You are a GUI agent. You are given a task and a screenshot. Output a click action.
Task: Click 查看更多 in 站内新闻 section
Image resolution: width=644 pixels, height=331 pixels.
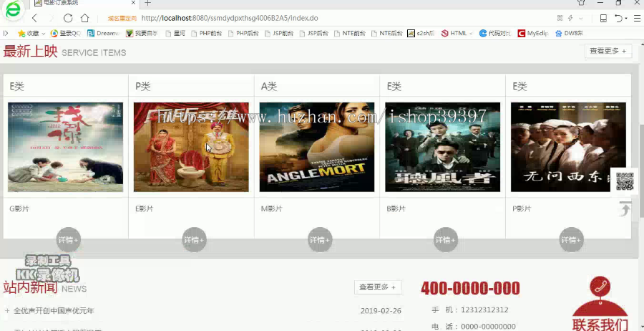(377, 287)
